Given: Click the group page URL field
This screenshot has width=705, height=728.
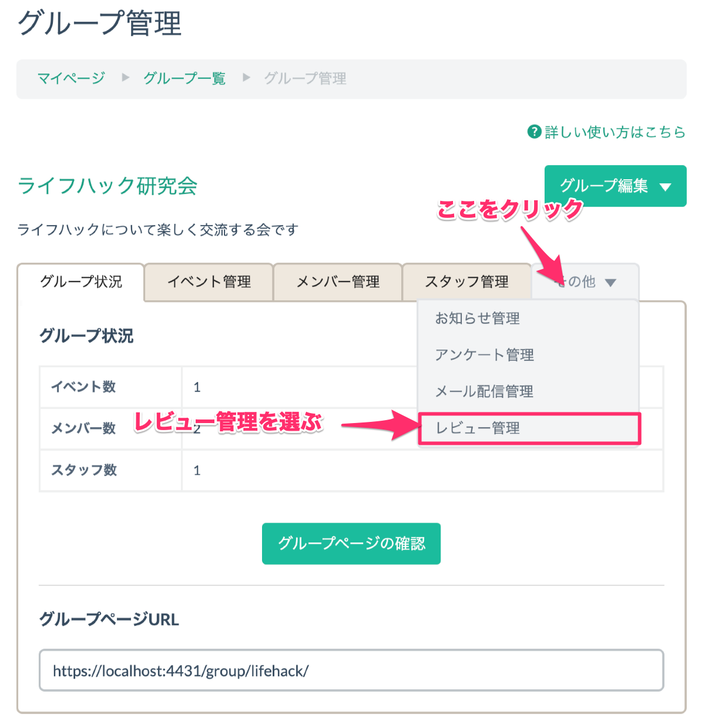Looking at the screenshot, I should coord(351,670).
